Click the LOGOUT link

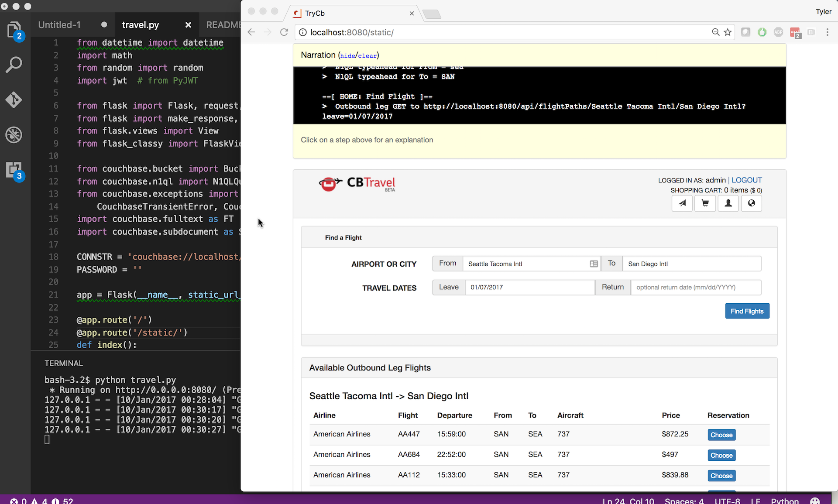(x=747, y=180)
